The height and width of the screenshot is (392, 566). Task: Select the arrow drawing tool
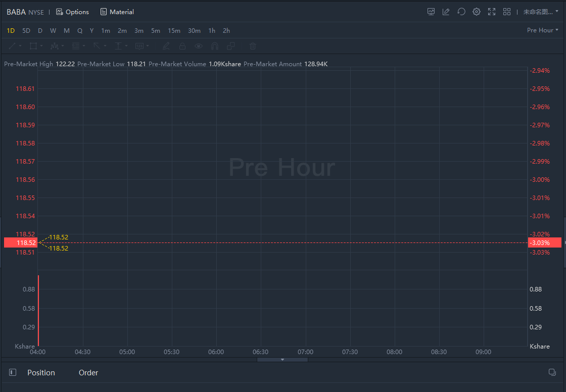97,46
